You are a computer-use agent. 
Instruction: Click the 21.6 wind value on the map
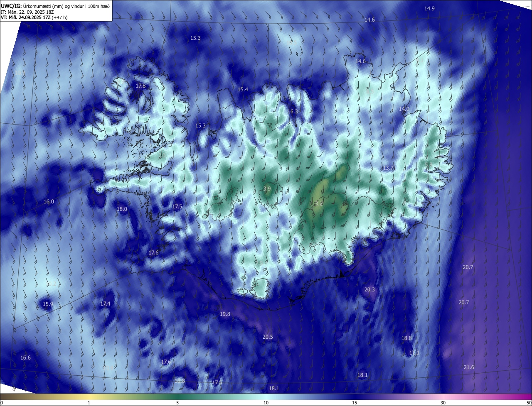point(469,367)
